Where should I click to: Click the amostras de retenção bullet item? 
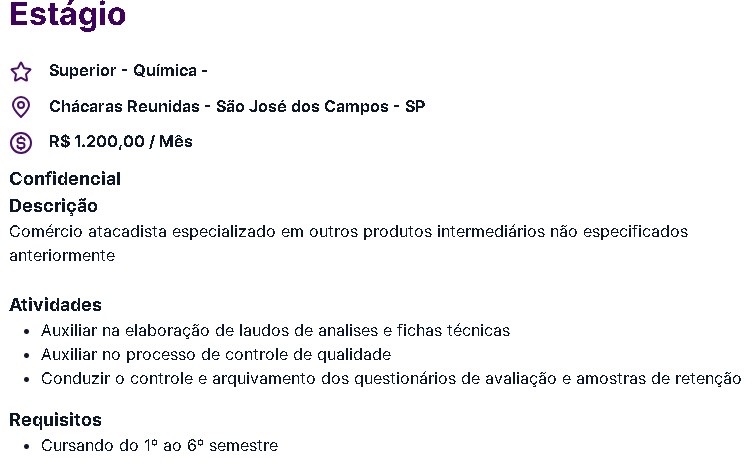[391, 378]
